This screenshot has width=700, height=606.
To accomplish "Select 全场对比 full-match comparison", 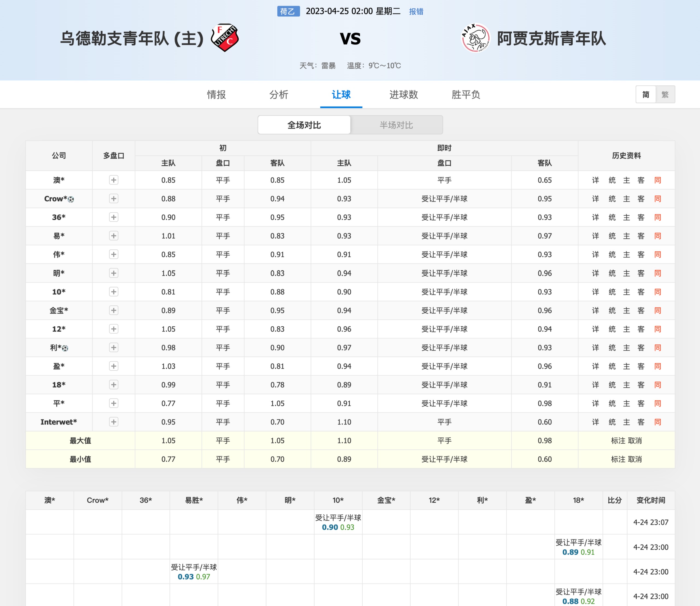I will click(x=304, y=125).
